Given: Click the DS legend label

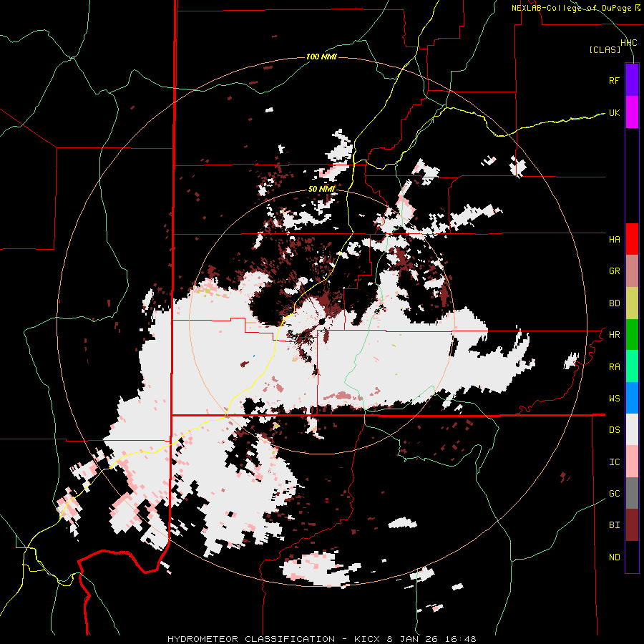Looking at the screenshot, I should point(614,429).
